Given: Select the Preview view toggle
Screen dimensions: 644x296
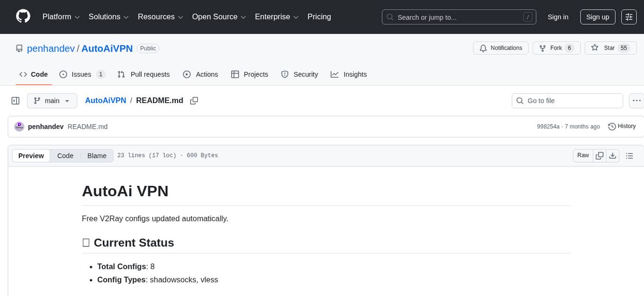Looking at the screenshot, I should click(x=31, y=156).
